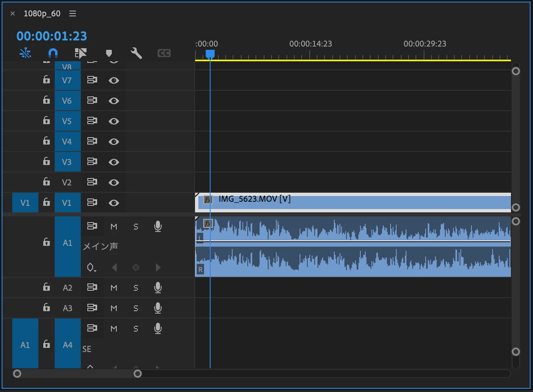533x392 pixels.
Task: Toggle lock on audio track A2
Action: click(x=47, y=287)
